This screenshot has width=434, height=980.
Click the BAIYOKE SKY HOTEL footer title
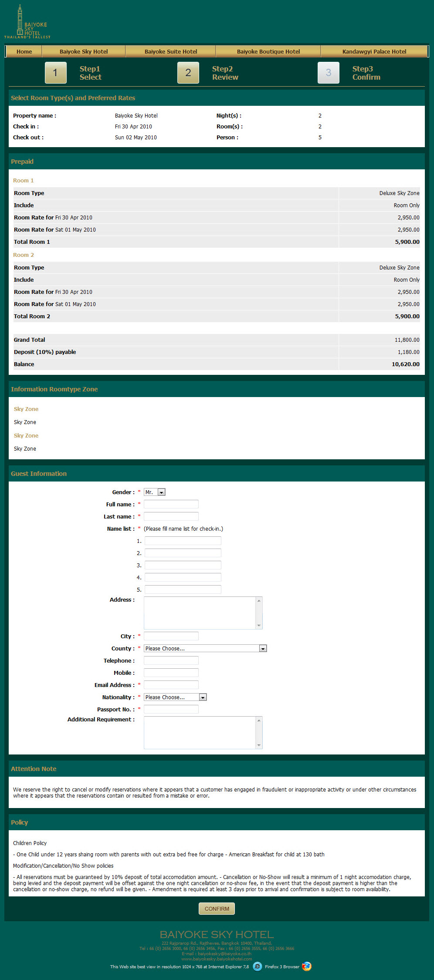tap(217, 934)
